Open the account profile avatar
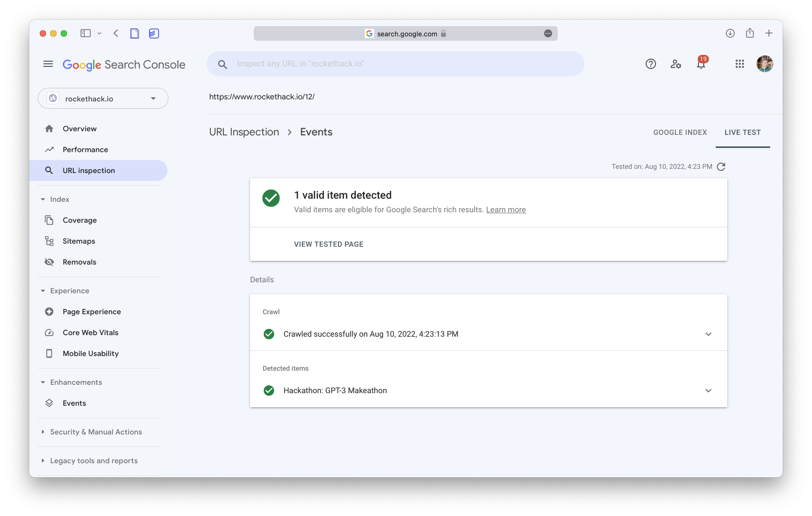Viewport: 812px width, 516px height. coord(764,64)
